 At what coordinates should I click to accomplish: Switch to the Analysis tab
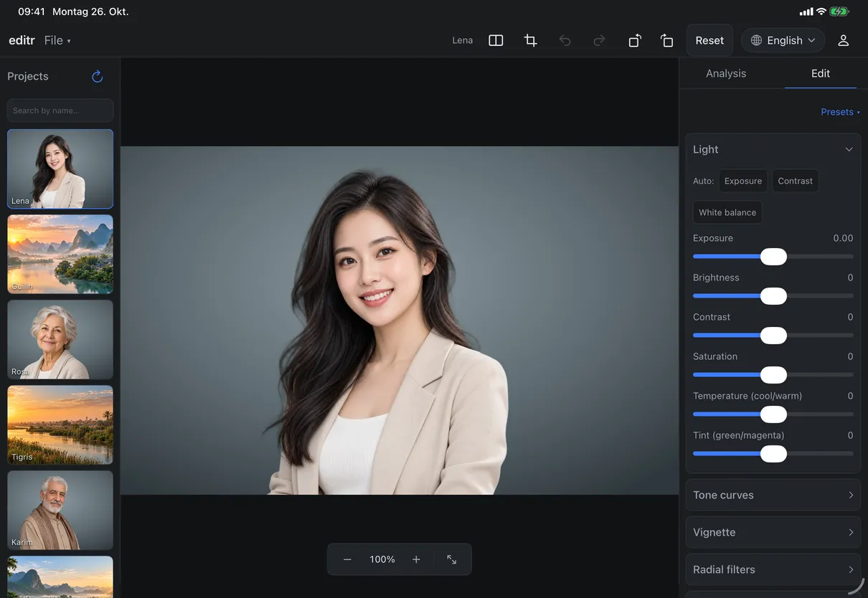726,73
